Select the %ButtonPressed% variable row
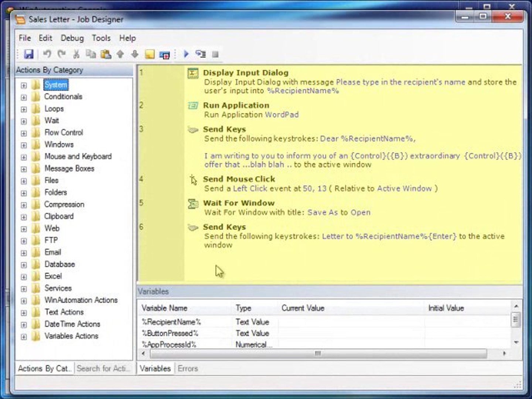 (x=324, y=333)
